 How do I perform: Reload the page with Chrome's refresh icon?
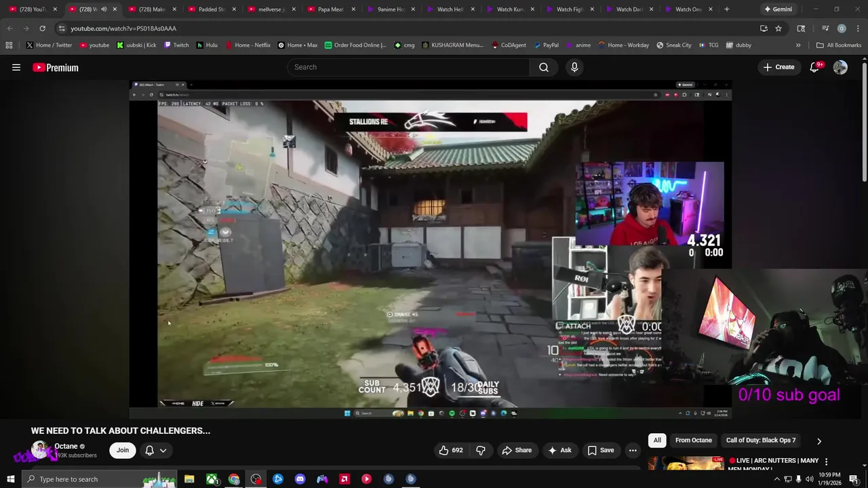click(x=42, y=28)
